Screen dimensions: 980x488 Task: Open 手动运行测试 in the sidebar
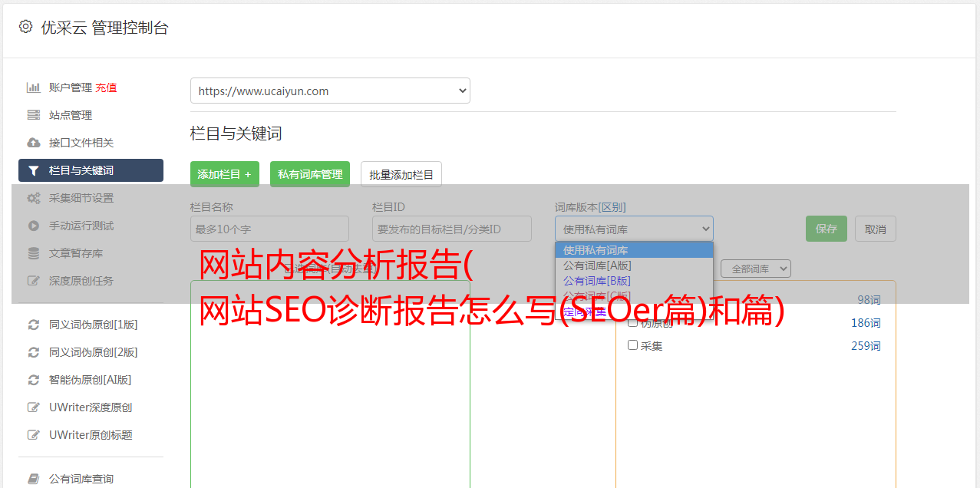coord(81,226)
